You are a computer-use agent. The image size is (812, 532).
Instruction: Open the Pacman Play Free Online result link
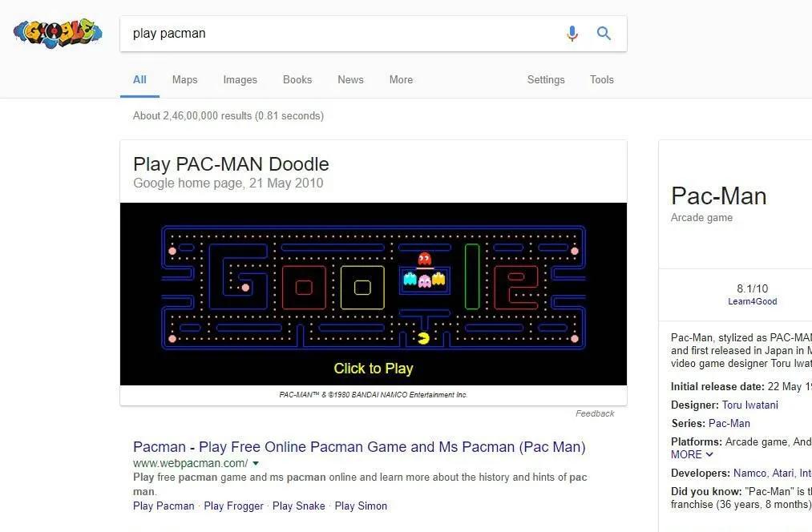pyautogui.click(x=359, y=446)
